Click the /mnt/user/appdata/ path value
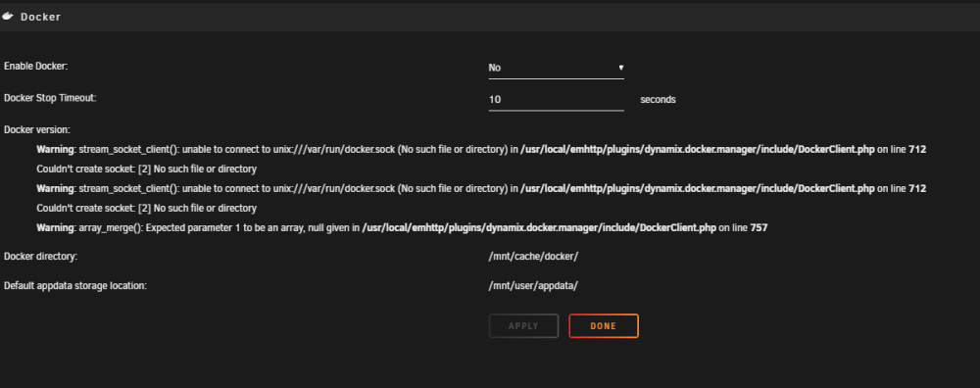980x388 pixels. 533,285
